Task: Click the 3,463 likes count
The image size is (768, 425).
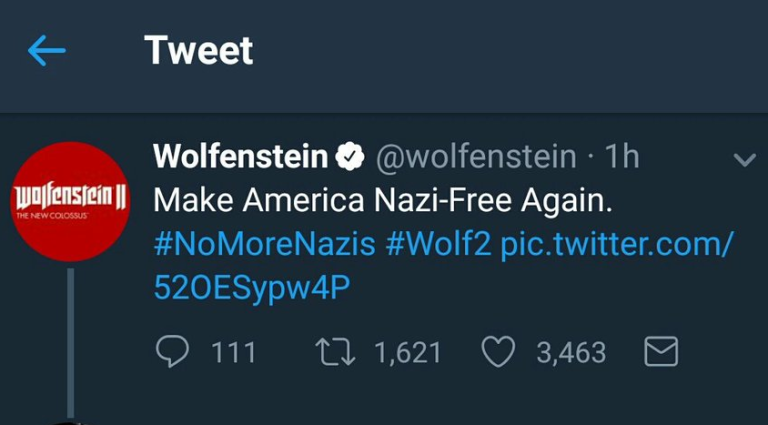Action: [571, 352]
